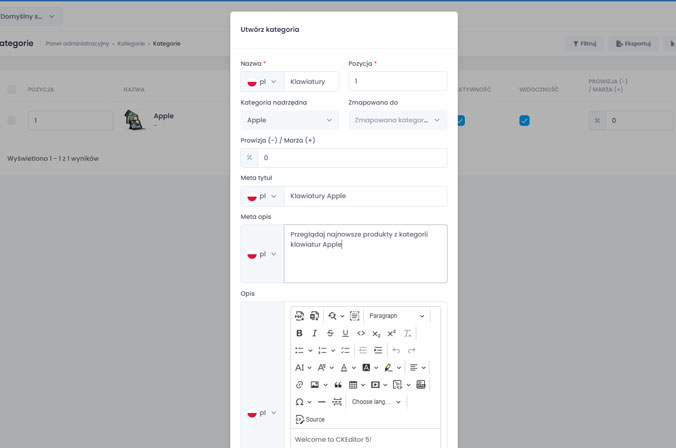Click the superscript icon

coord(392,333)
